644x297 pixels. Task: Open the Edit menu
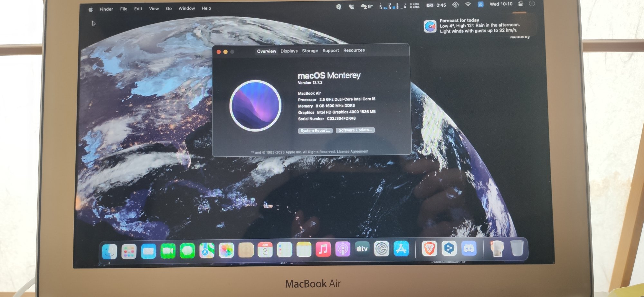tap(138, 9)
